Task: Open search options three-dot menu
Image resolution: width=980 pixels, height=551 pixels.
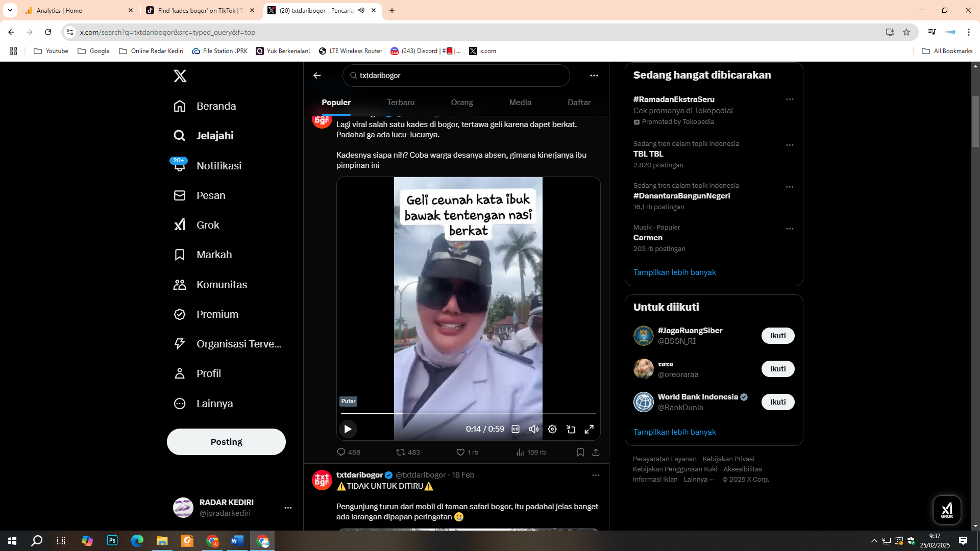Action: coord(594,76)
